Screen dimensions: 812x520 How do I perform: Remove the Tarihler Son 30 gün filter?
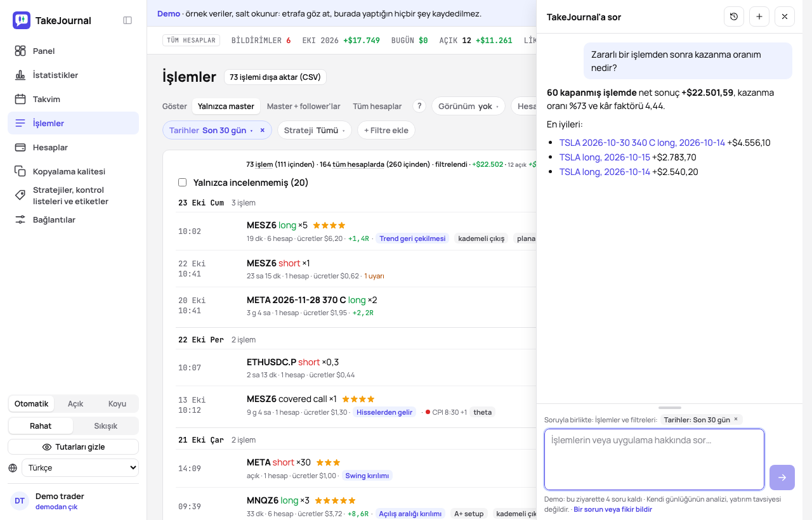pyautogui.click(x=263, y=130)
